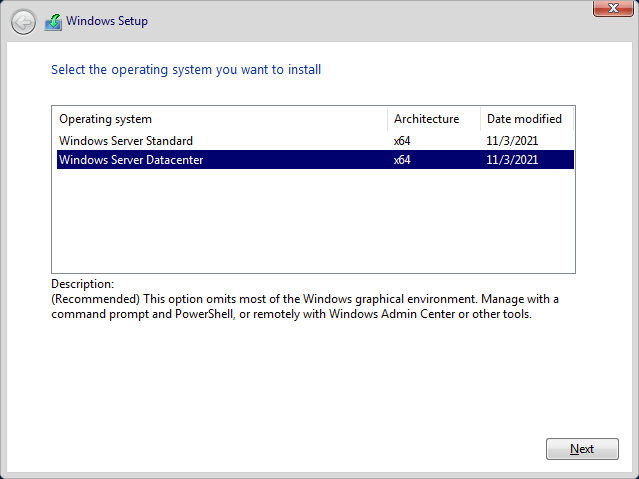Click the Description label below the list
This screenshot has height=479, width=639.
click(82, 284)
